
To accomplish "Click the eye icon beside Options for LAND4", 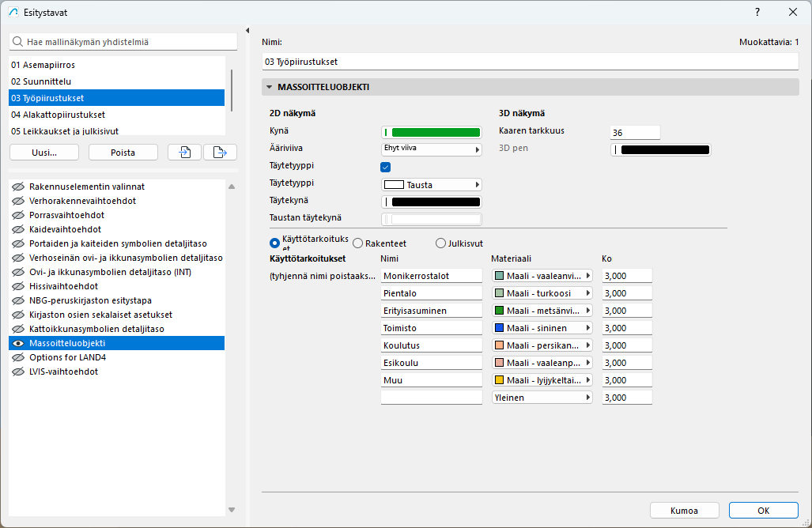I will [x=18, y=357].
